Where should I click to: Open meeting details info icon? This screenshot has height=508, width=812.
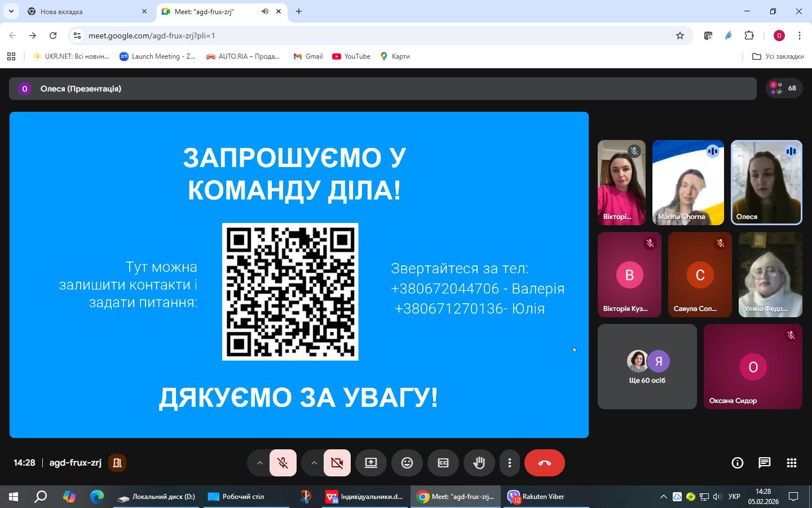coord(737,463)
